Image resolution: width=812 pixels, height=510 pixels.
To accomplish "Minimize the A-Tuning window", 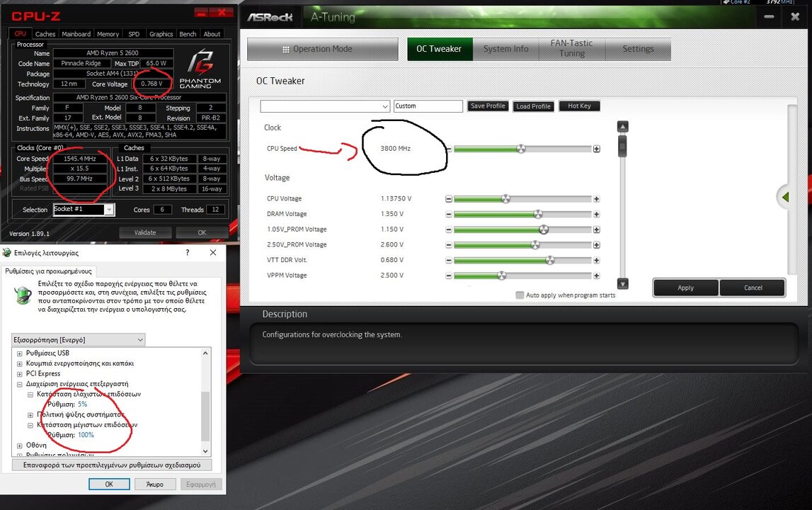I will (769, 16).
